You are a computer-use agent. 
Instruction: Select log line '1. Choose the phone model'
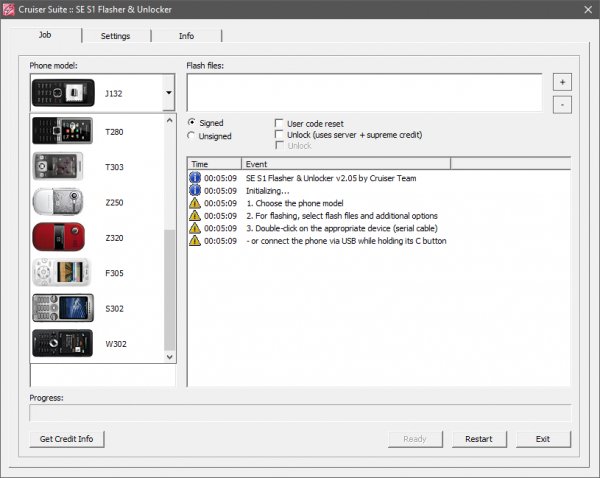point(295,203)
